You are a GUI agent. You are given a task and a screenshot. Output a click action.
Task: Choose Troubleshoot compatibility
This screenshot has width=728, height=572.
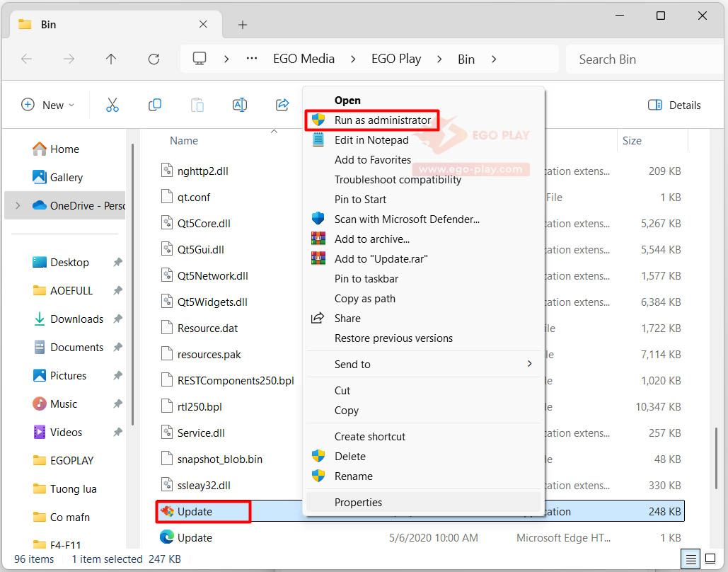[x=423, y=180]
